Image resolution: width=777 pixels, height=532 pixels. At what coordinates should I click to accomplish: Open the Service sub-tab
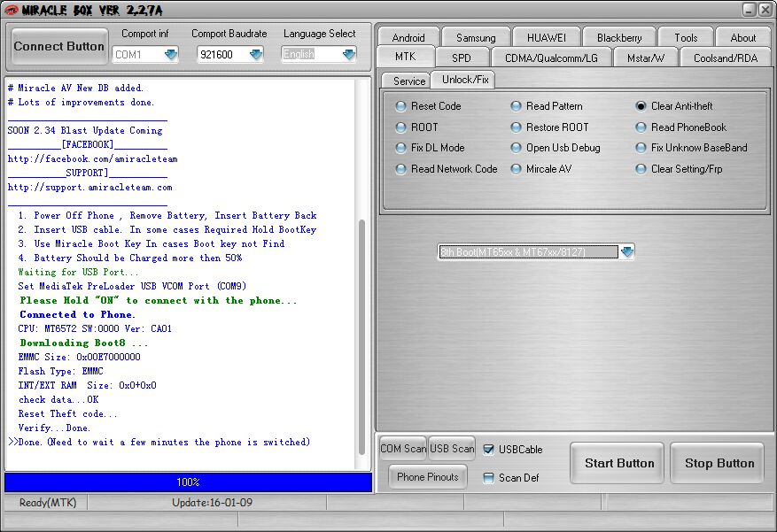[409, 81]
